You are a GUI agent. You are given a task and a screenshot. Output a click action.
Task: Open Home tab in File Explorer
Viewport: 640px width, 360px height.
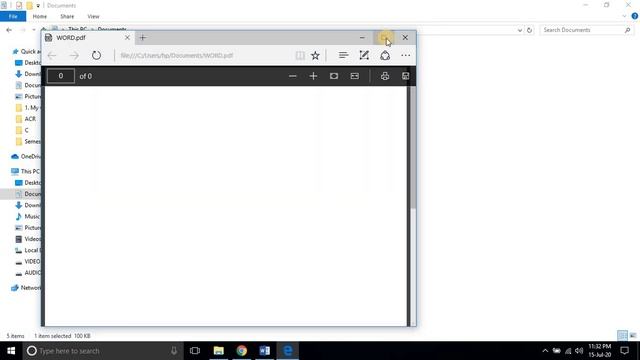point(40,16)
